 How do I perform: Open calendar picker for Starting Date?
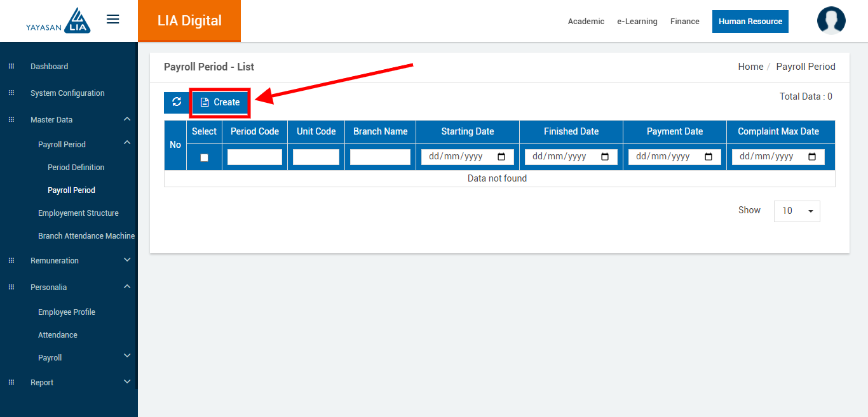(501, 157)
